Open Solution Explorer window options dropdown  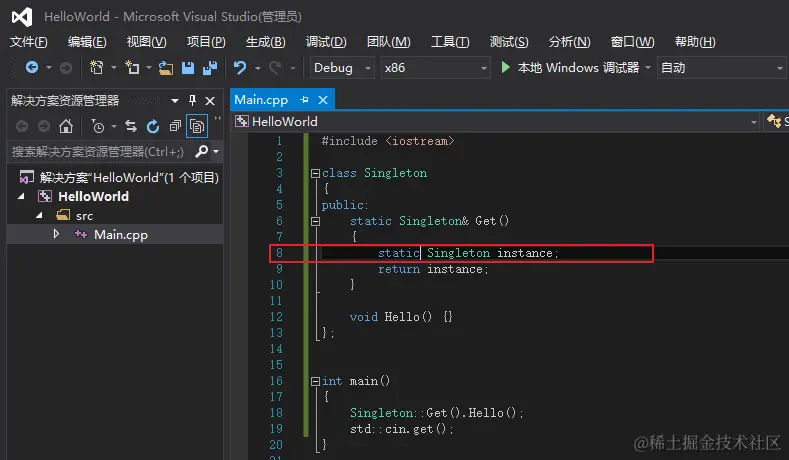pyautogui.click(x=175, y=101)
